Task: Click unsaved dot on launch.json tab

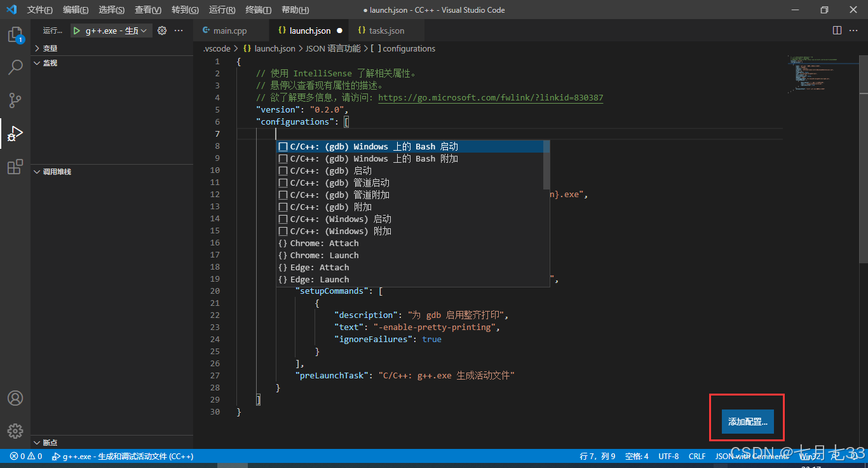Action: pos(339,31)
